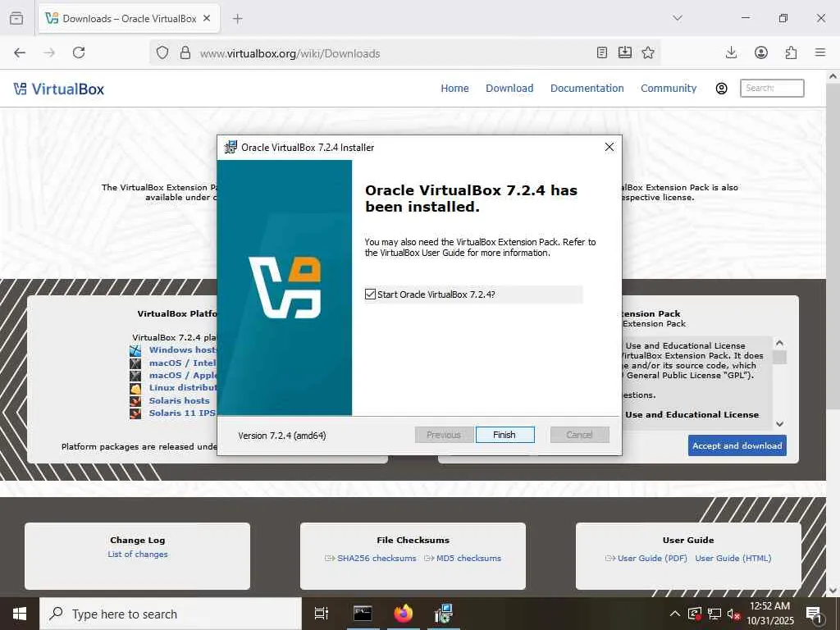The width and height of the screenshot is (840, 630).
Task: Open the Community menu item
Action: (669, 89)
